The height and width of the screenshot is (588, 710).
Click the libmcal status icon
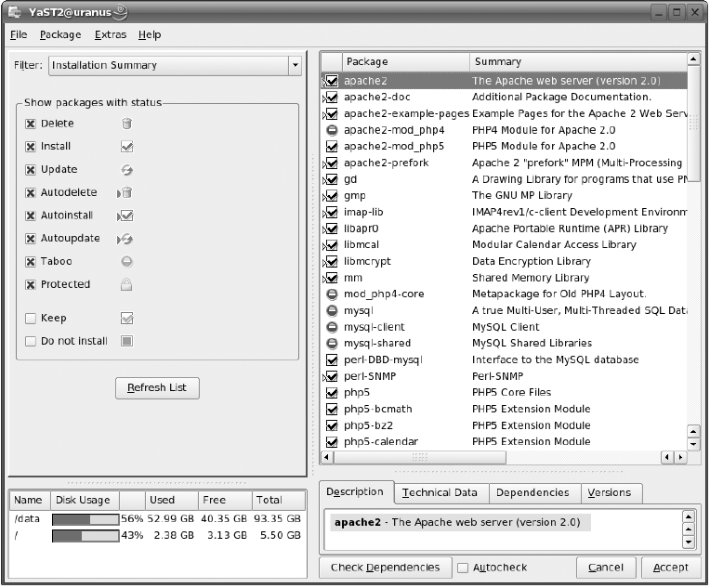pyautogui.click(x=331, y=245)
